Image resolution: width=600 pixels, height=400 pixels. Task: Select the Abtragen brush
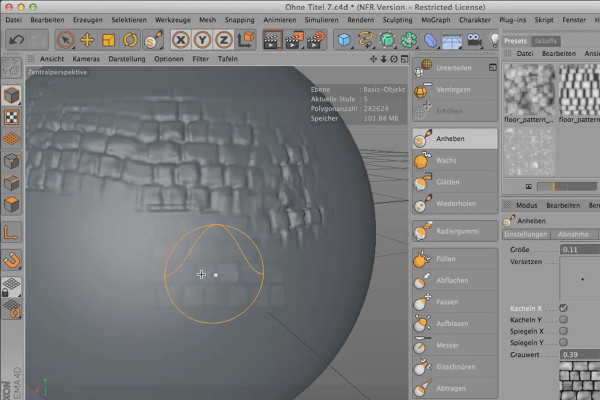pyautogui.click(x=455, y=389)
